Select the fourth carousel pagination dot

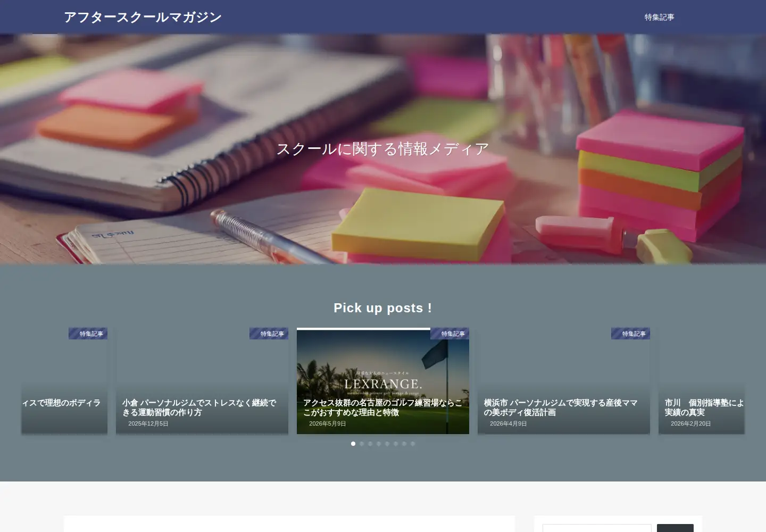click(379, 444)
